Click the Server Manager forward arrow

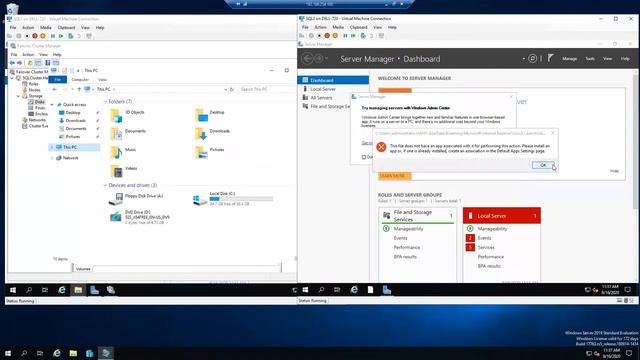click(x=319, y=59)
